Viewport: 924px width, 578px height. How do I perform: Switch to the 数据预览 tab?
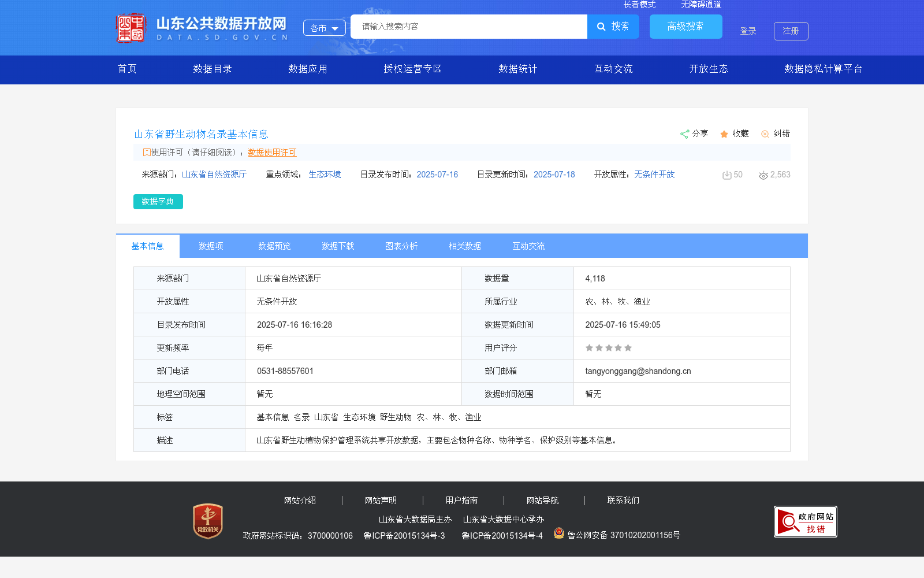point(275,246)
